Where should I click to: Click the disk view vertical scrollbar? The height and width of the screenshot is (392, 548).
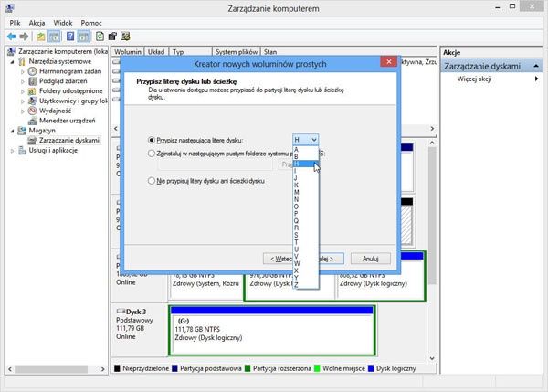pyautogui.click(x=432, y=216)
